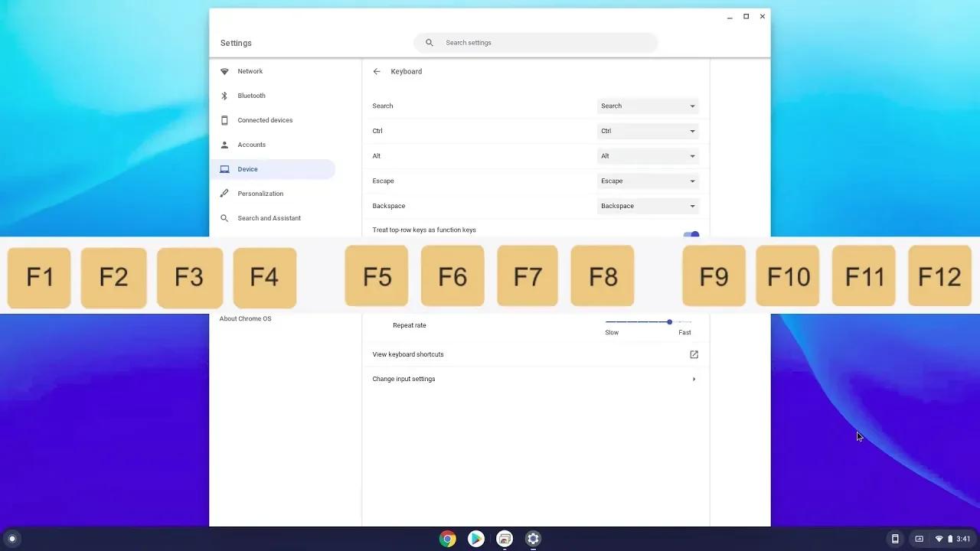Launch Google Play Store from the shelf

pyautogui.click(x=475, y=539)
